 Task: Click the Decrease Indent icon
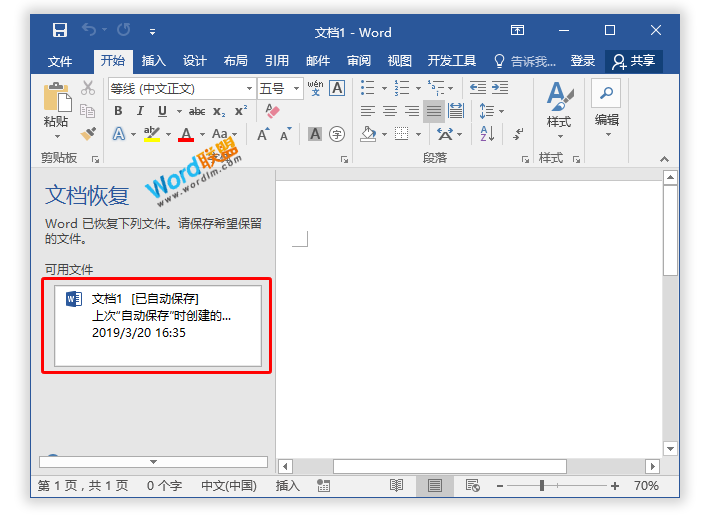[478, 88]
